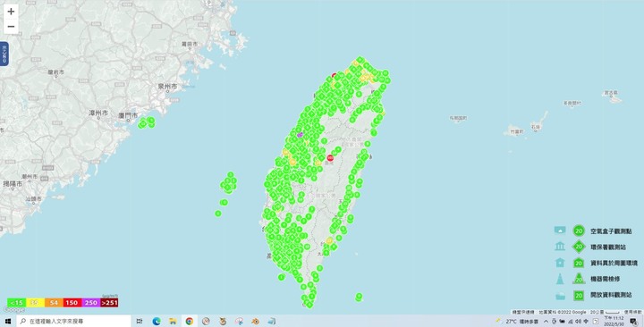Toggle the 開放資料觀測站 folder layer icon
This screenshot has width=644, height=327.
[560, 296]
